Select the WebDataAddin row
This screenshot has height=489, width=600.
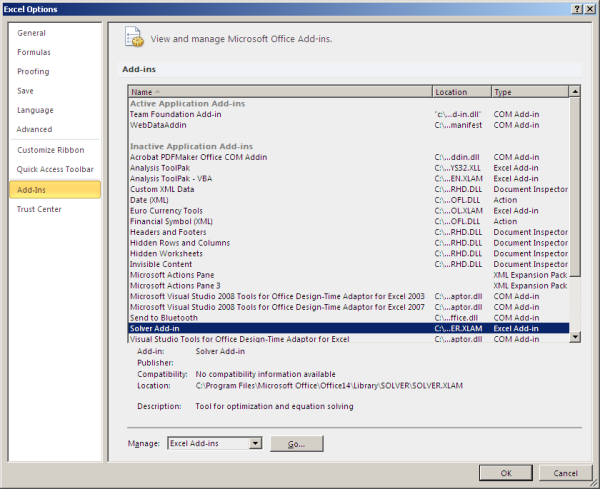tap(349, 125)
